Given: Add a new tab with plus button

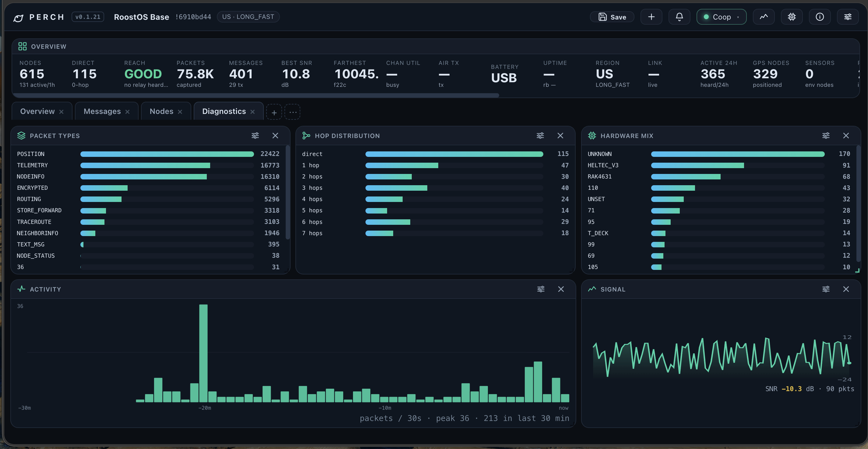Looking at the screenshot, I should (x=274, y=112).
